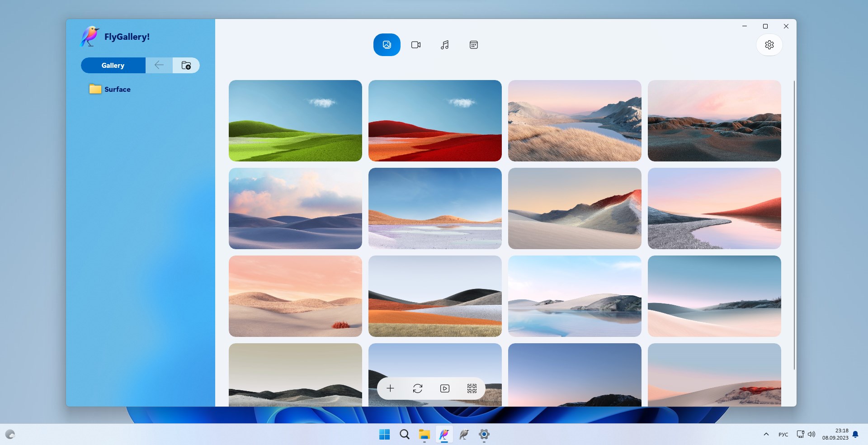868x445 pixels.
Task: Switch to the Music tab
Action: [445, 45]
